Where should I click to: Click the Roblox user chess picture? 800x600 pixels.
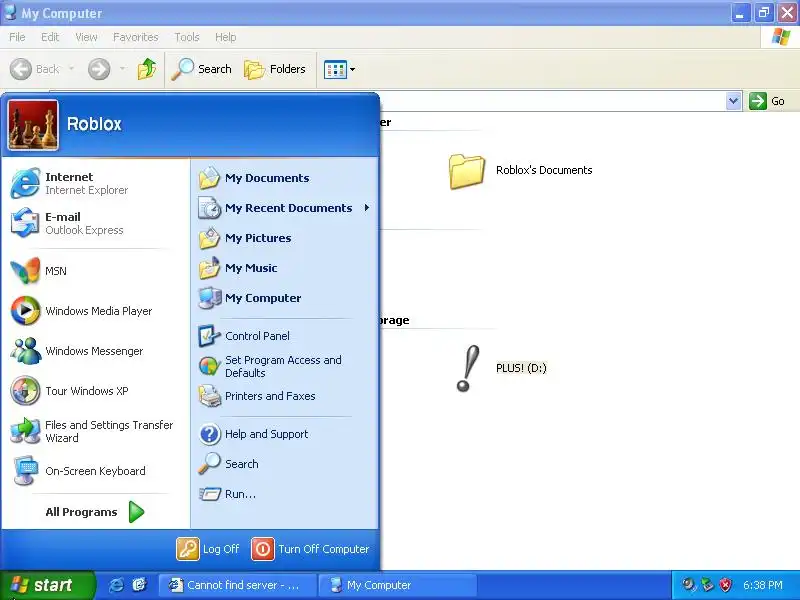click(33, 125)
